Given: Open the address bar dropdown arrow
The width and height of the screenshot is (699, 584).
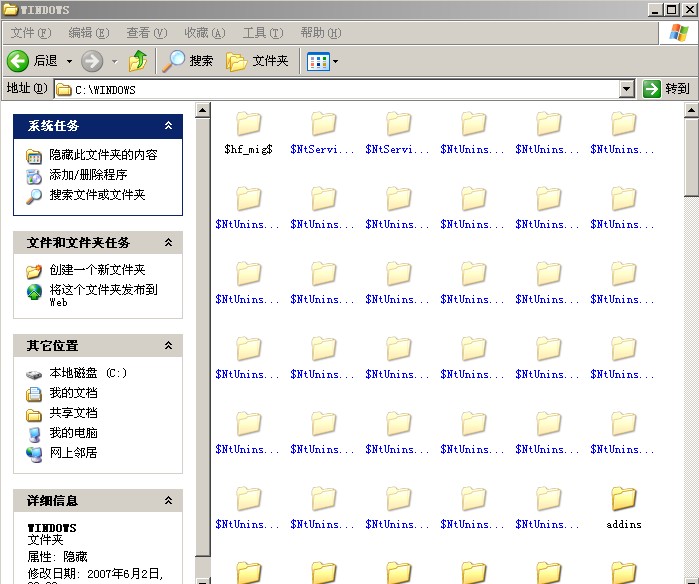Looking at the screenshot, I should tap(626, 89).
